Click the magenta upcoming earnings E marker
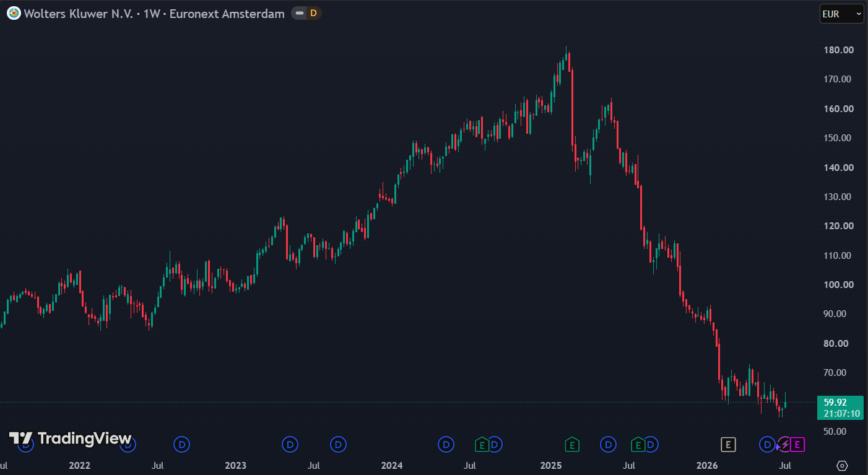This screenshot has width=868, height=475. coord(797,444)
